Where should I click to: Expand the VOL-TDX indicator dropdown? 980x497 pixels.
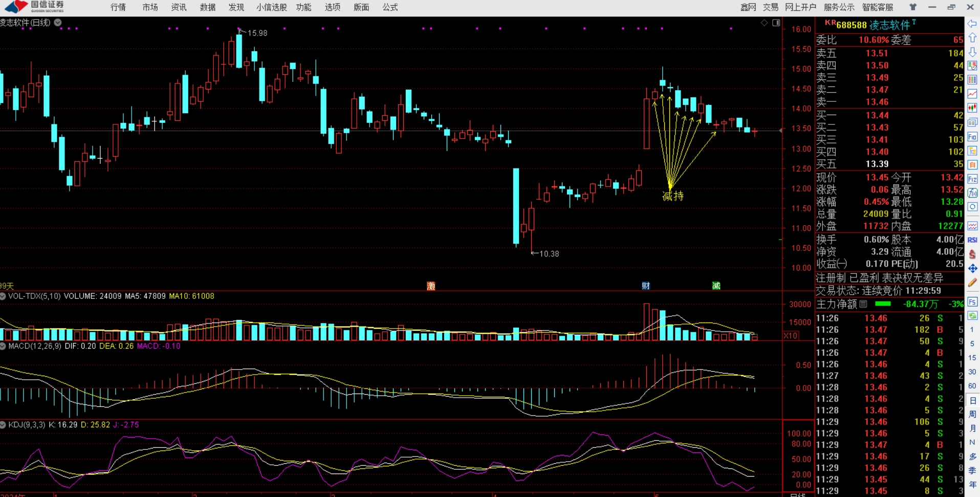point(3,296)
